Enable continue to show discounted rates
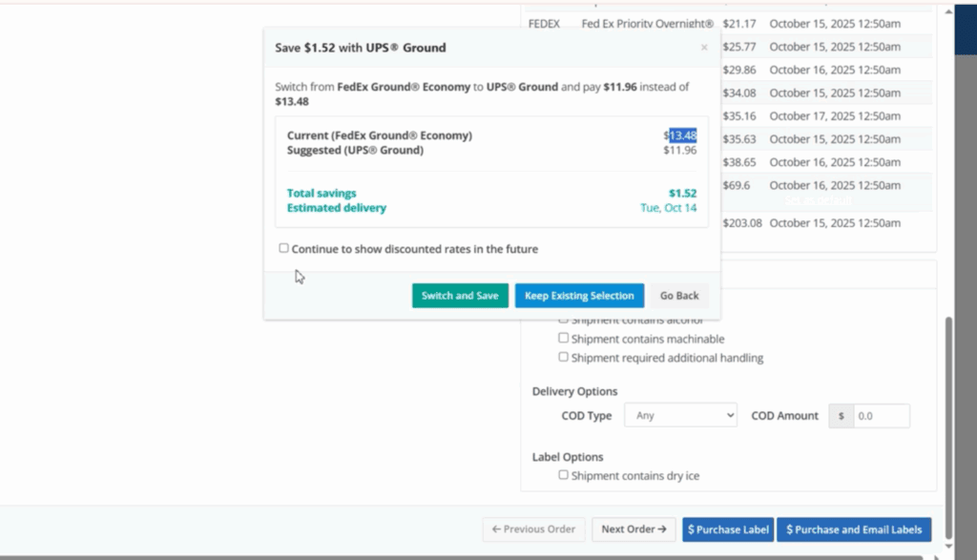977x560 pixels. coord(283,248)
